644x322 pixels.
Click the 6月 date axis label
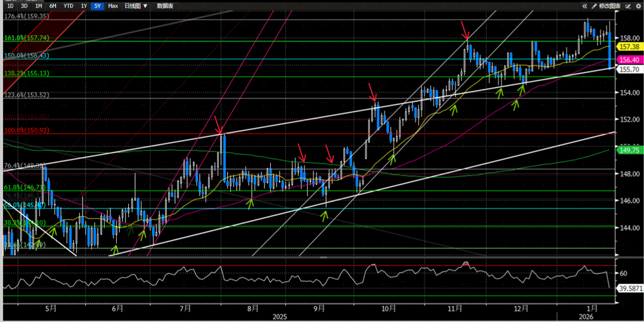pyautogui.click(x=117, y=307)
